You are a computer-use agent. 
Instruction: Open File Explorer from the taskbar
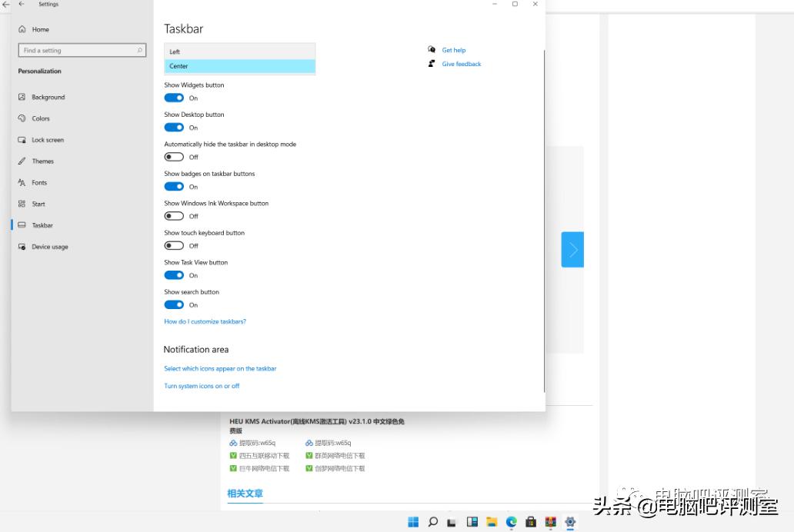[492, 521]
